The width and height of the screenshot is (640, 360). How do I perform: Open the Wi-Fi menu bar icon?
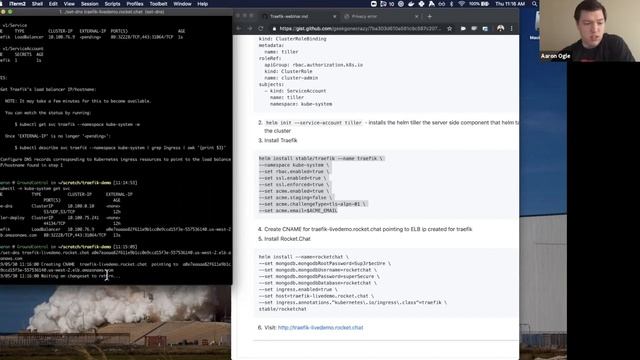click(462, 4)
